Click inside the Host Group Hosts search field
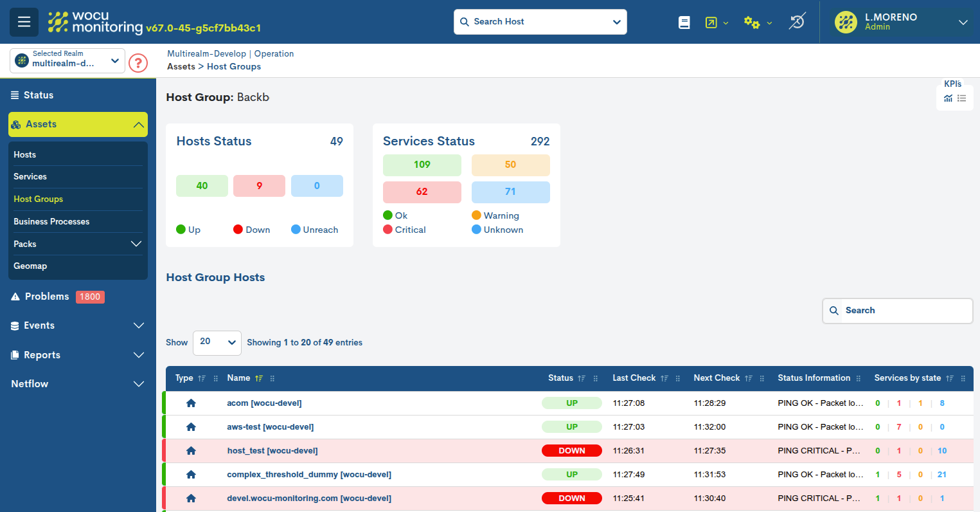 pos(900,311)
